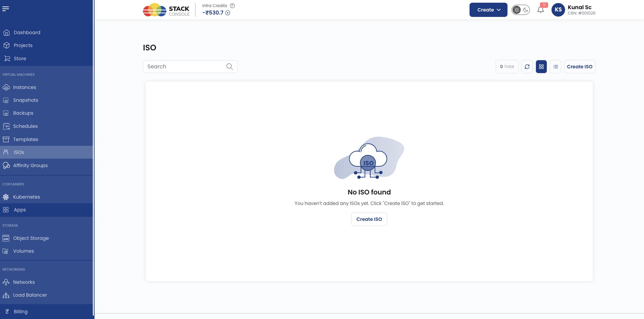
Task: Add credits with the plus icon
Action: (x=228, y=13)
